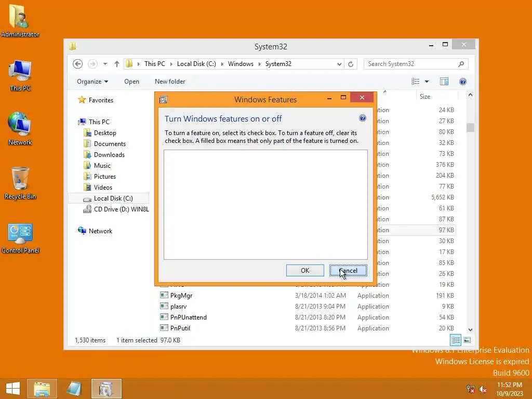Switch to details view icon in status bar
This screenshot has height=399, width=532.
point(456,340)
